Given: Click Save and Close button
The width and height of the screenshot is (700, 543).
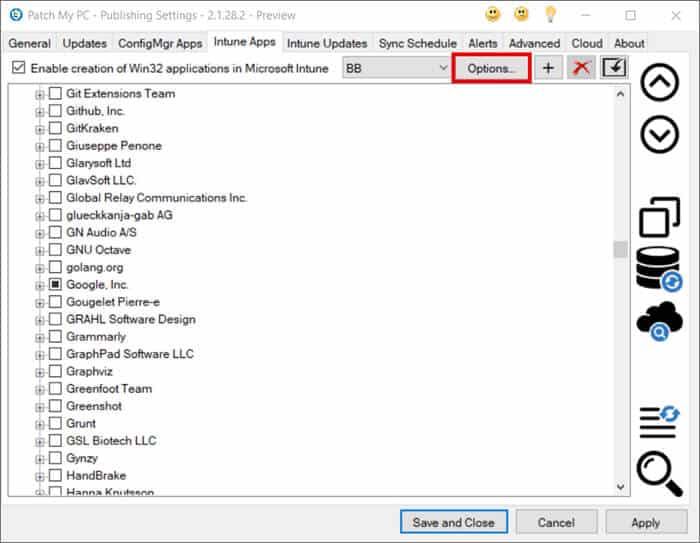Looking at the screenshot, I should click(x=454, y=522).
